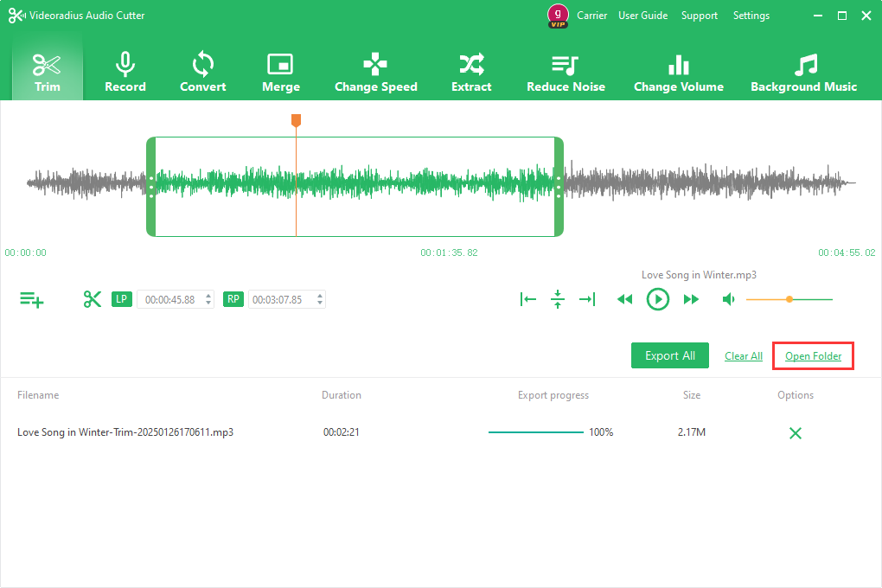Click the Videoradius Audio Cutter logo

tap(17, 16)
